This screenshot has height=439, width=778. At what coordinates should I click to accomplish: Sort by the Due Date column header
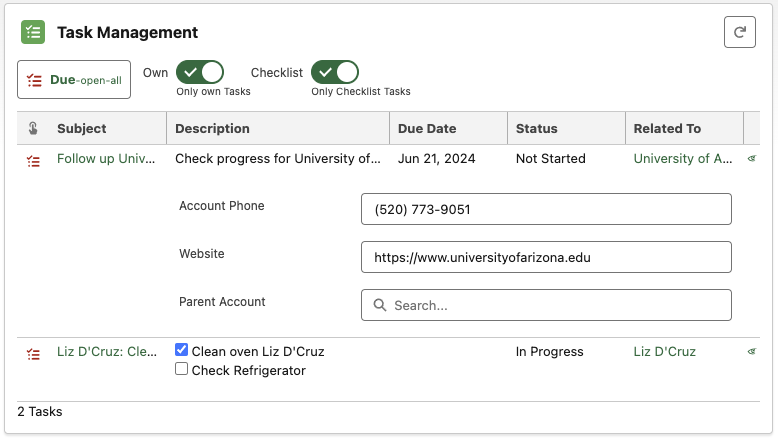tap(427, 128)
